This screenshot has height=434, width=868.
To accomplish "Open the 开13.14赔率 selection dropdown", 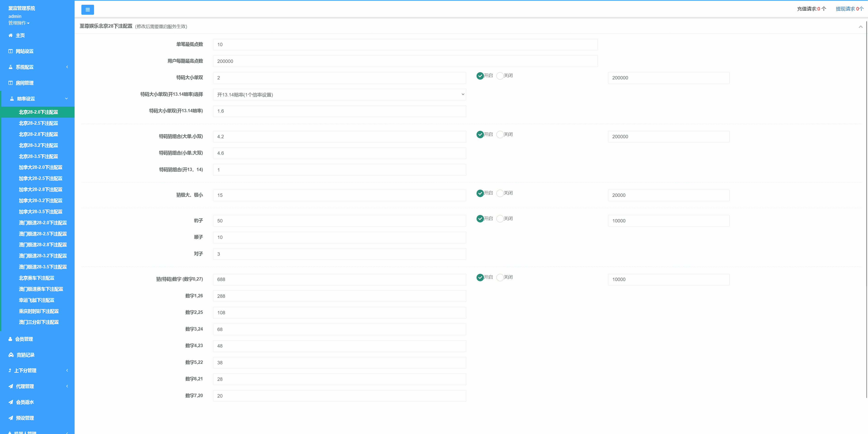I will click(339, 94).
